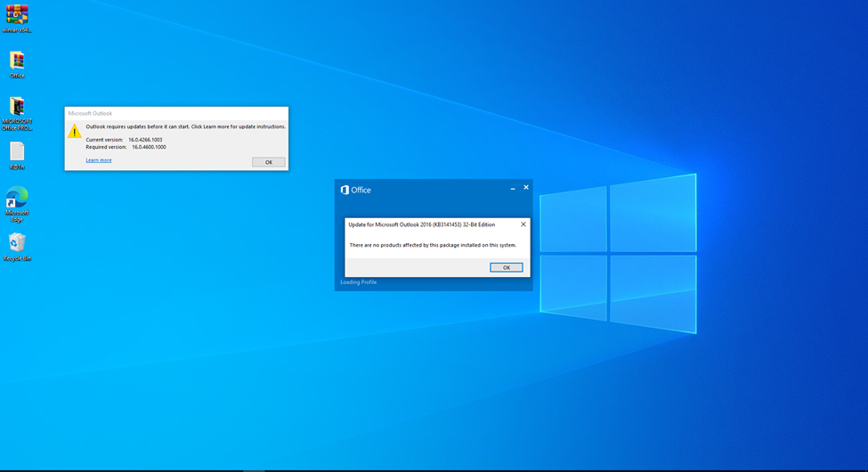
Task: Click the yellow warning icon in Outlook dialog
Action: tap(74, 131)
